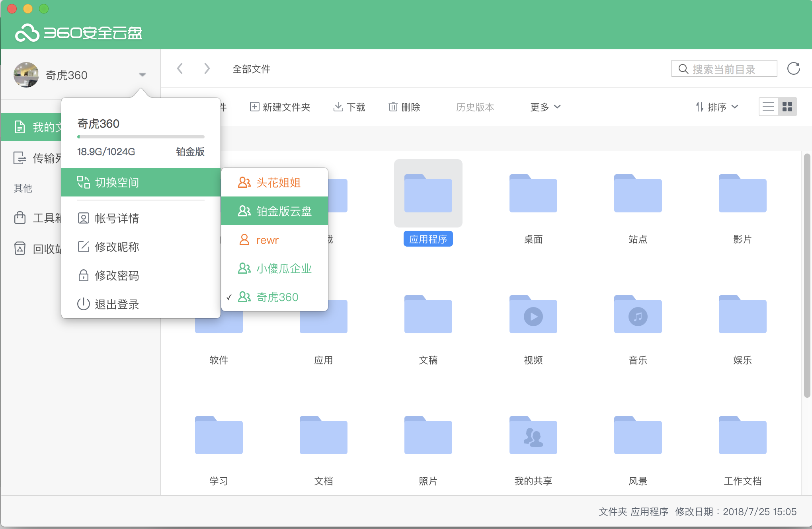Collapse the account dropdown arrow
This screenshot has width=812, height=529.
tap(142, 75)
